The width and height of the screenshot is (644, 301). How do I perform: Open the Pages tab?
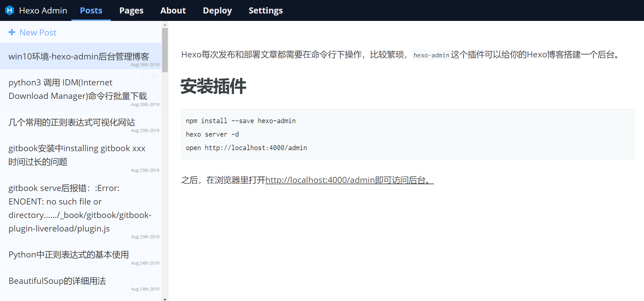131,10
